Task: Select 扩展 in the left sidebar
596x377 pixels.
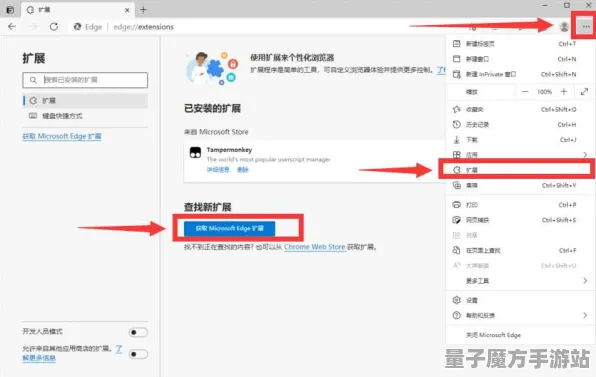Action: point(85,101)
